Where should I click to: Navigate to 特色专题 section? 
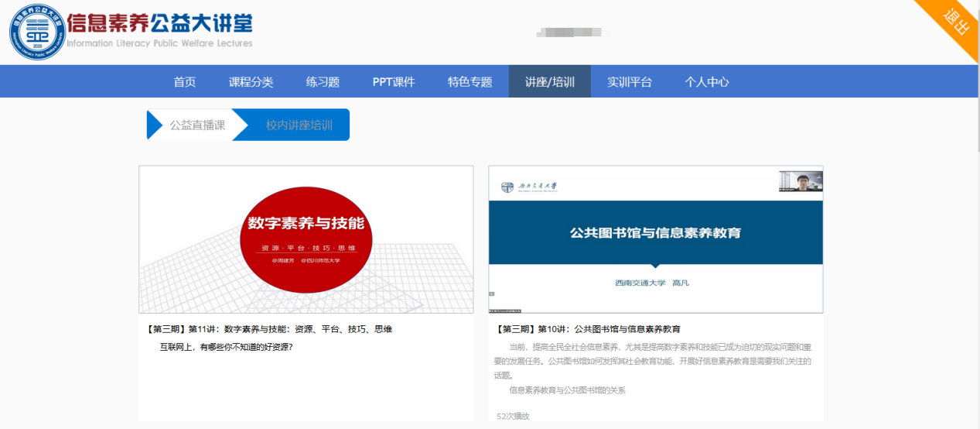(470, 82)
